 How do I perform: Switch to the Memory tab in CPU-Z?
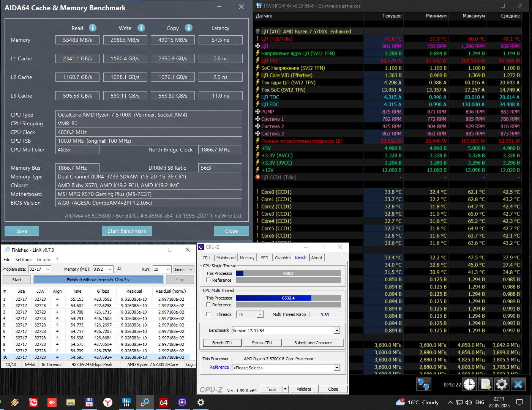(247, 258)
